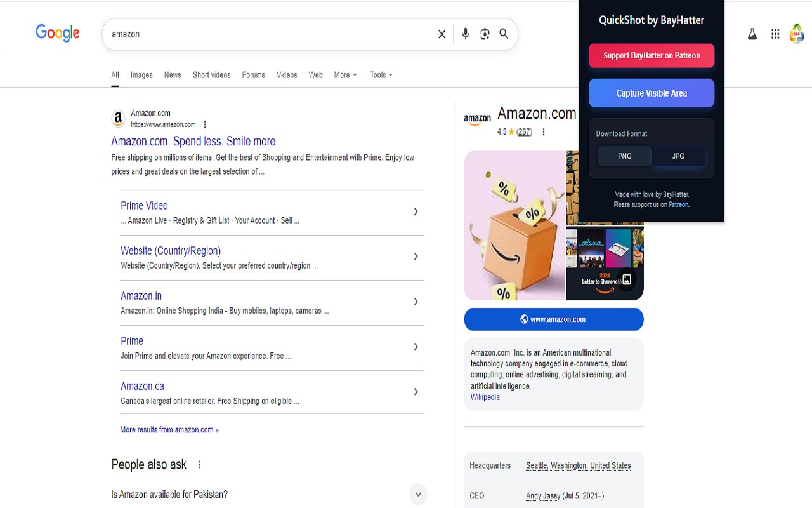
Task: Open the More search filters dropdown
Action: coord(346,75)
